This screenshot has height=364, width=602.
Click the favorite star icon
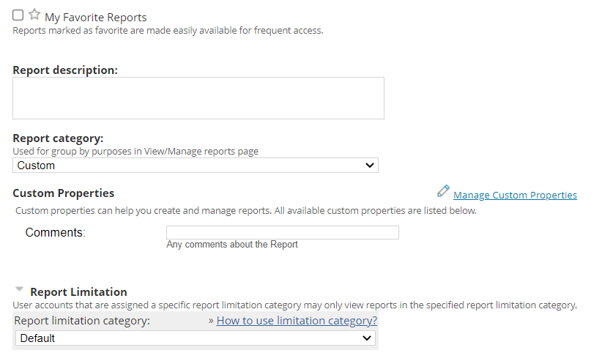[x=34, y=15]
